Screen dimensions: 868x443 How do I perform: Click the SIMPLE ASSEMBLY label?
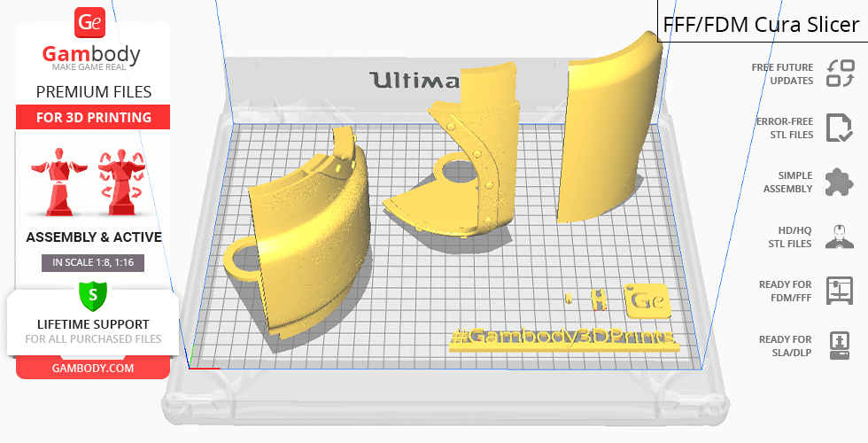click(x=787, y=183)
